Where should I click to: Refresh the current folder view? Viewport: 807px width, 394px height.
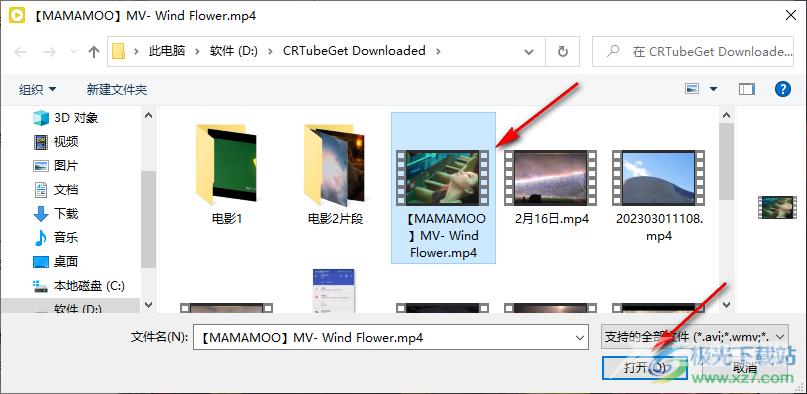pyautogui.click(x=563, y=51)
